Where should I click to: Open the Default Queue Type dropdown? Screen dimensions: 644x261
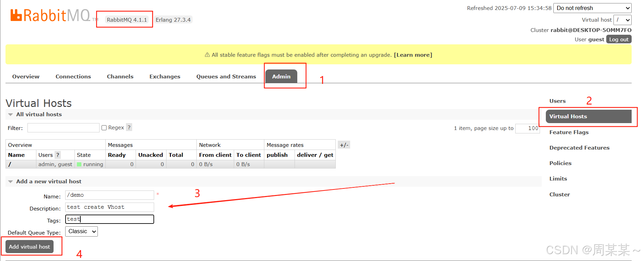[81, 231]
